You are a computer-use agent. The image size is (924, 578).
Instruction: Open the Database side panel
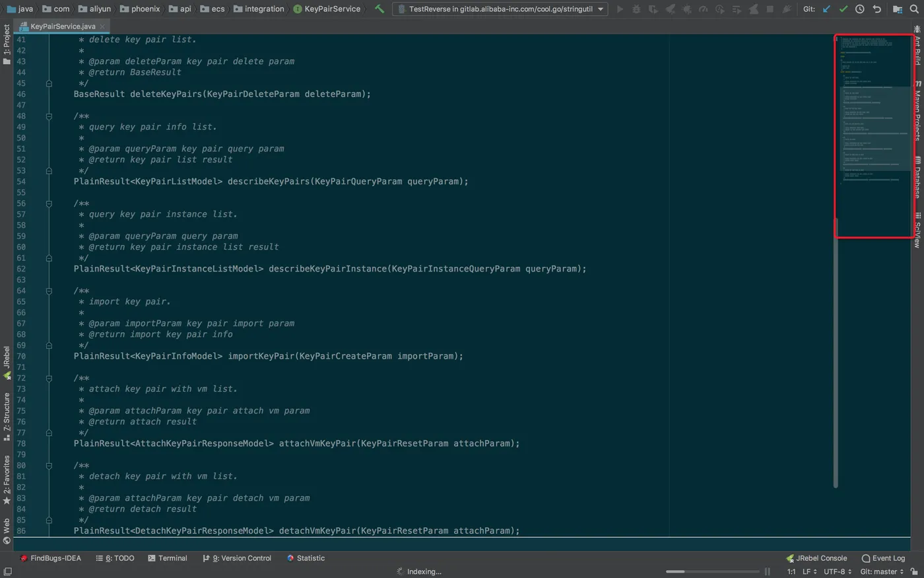(x=917, y=178)
